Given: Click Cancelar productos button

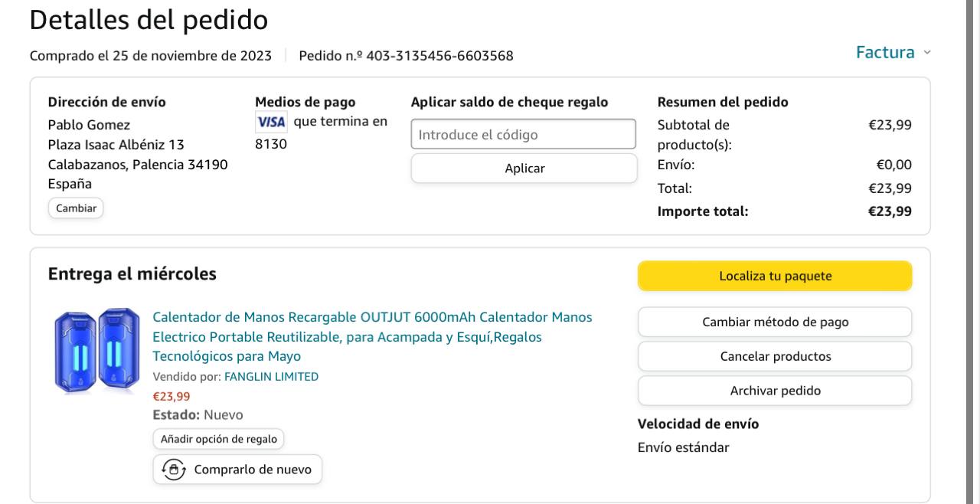Looking at the screenshot, I should point(775,356).
